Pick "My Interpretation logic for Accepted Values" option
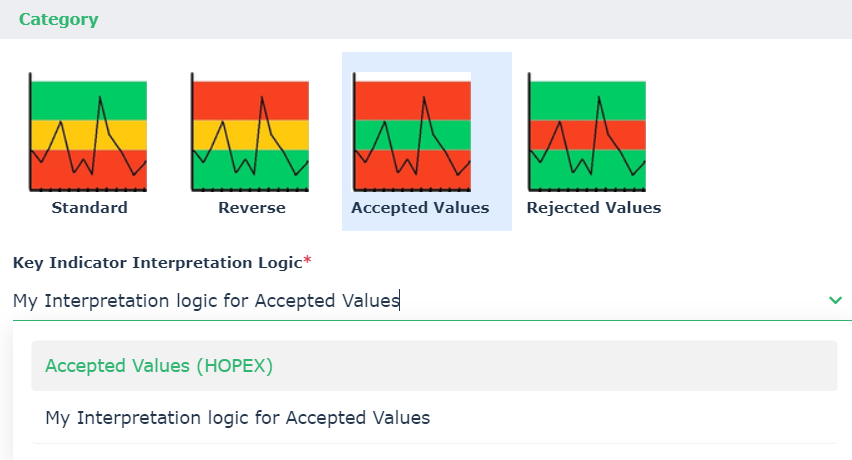 pos(238,418)
